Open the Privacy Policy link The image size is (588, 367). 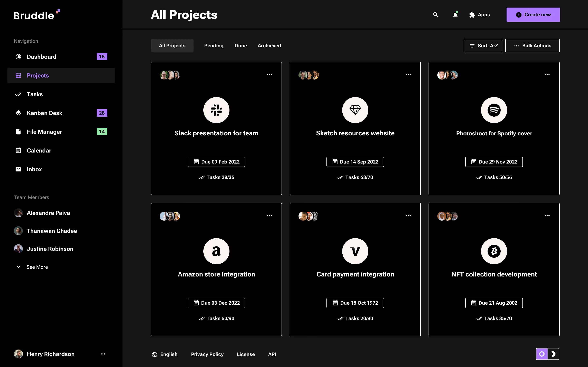coord(207,354)
